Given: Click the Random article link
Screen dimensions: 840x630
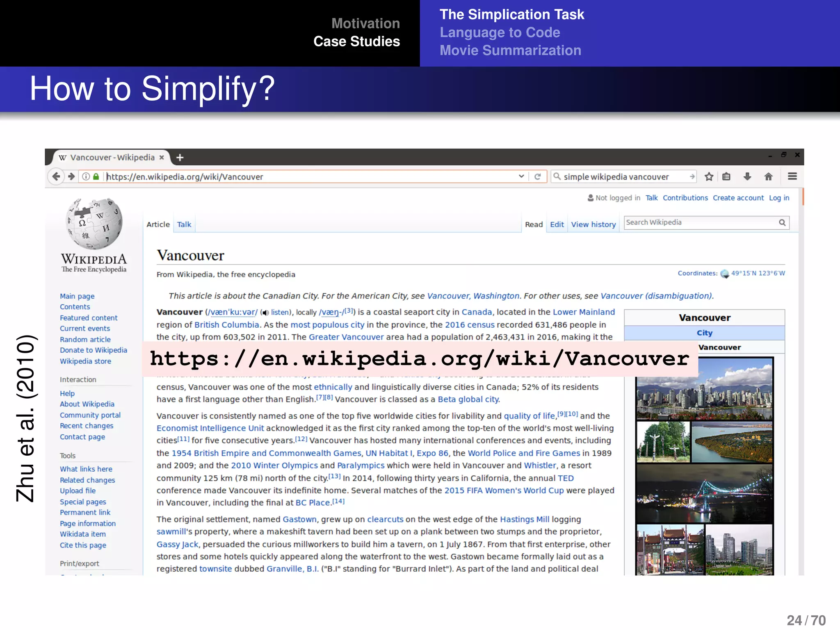Looking at the screenshot, I should coord(85,340).
